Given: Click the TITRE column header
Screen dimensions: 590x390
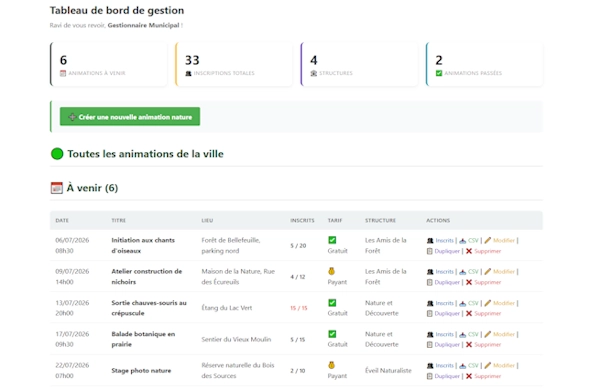Looking at the screenshot, I should (x=119, y=221).
